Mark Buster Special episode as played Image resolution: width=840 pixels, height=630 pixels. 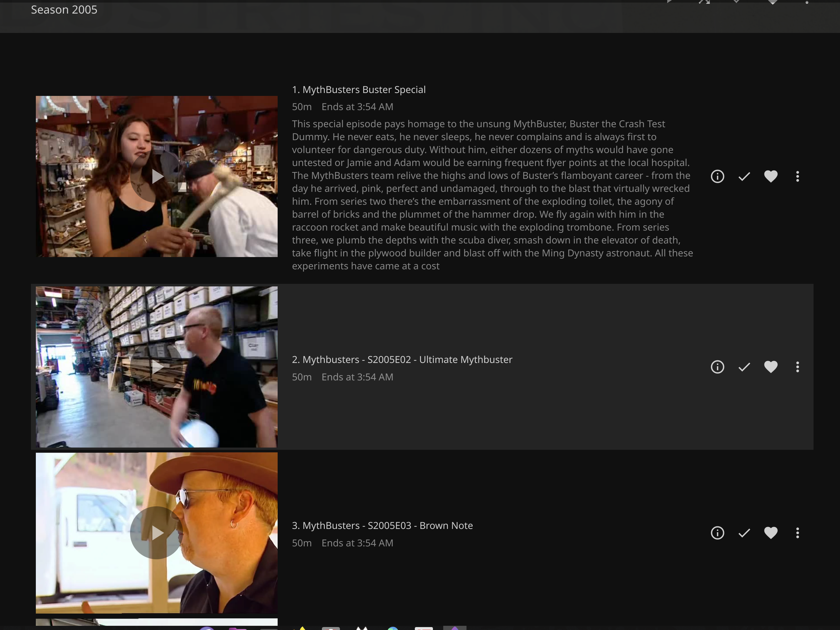[x=744, y=176]
